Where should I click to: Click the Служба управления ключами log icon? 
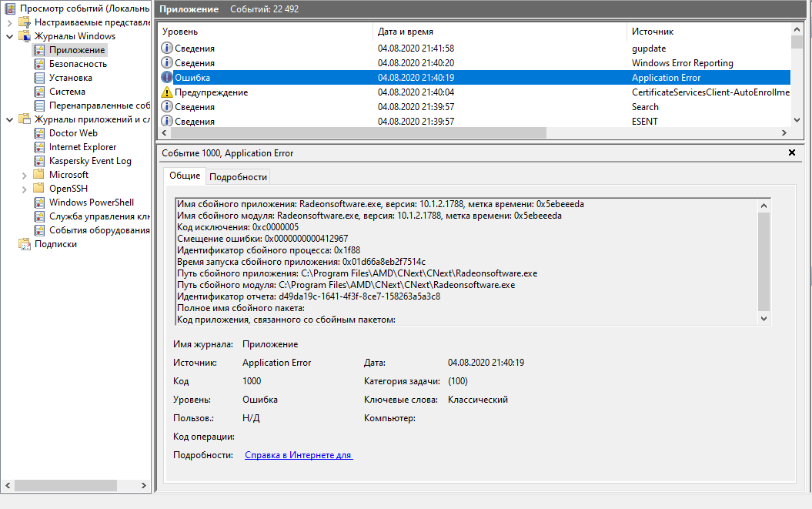pyautogui.click(x=39, y=216)
